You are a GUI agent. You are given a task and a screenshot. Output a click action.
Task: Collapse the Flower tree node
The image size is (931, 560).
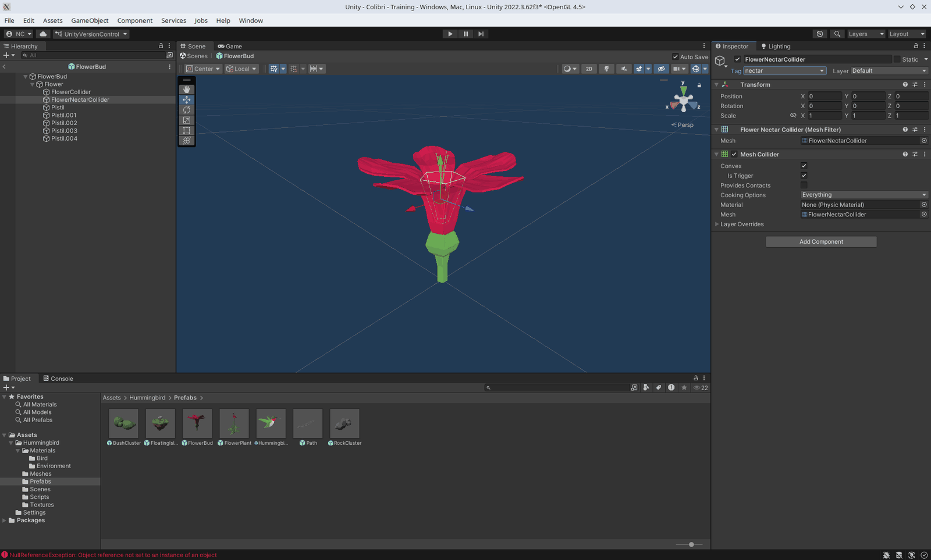point(33,84)
